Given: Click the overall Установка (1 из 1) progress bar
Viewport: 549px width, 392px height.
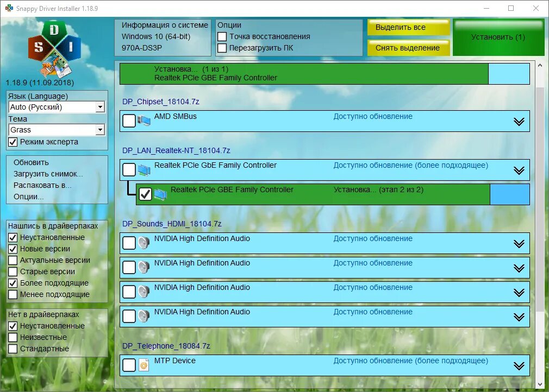Looking at the screenshot, I should [325, 74].
